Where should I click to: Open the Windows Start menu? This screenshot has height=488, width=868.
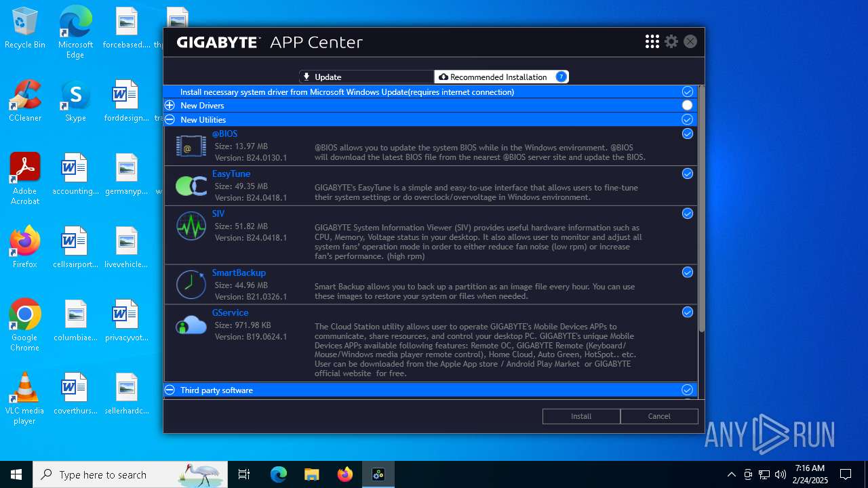[x=16, y=474]
